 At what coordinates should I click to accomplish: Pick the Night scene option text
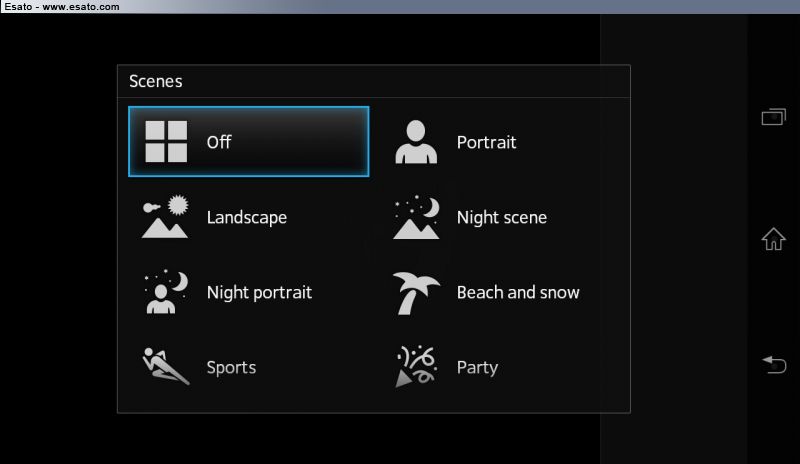click(502, 217)
